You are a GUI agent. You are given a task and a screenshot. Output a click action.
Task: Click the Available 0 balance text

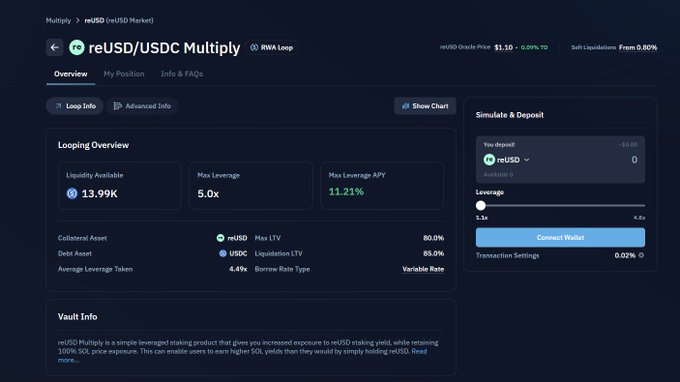coord(498,174)
